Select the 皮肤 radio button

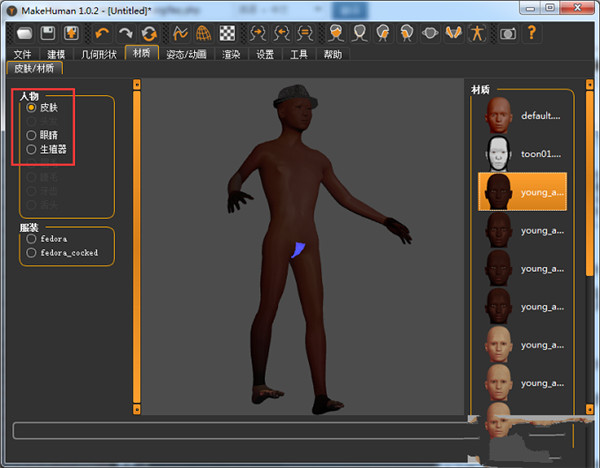pos(32,107)
